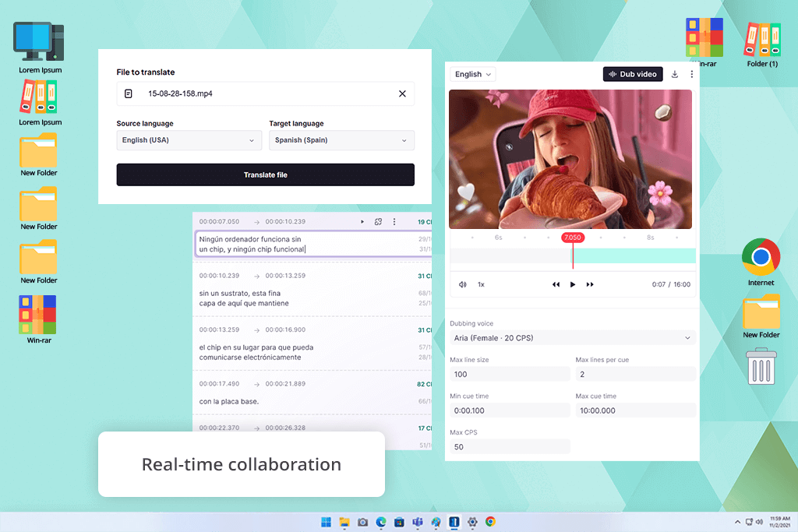The height and width of the screenshot is (532, 798).
Task: Select the start time 00:00:07.050
Action: pyautogui.click(x=219, y=222)
